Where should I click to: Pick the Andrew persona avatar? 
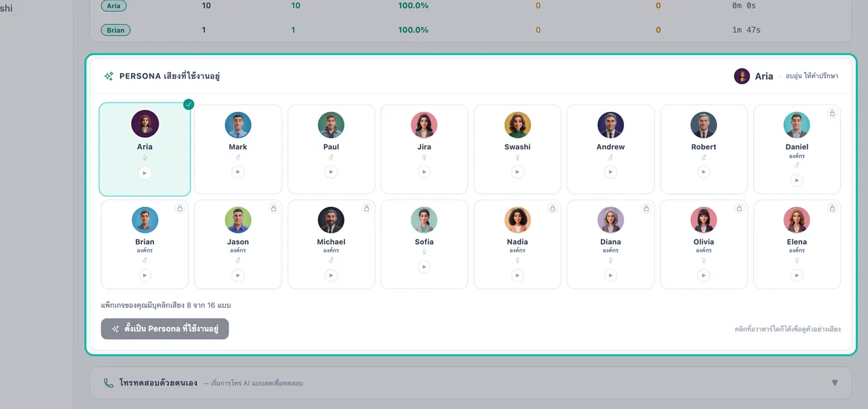click(x=610, y=125)
